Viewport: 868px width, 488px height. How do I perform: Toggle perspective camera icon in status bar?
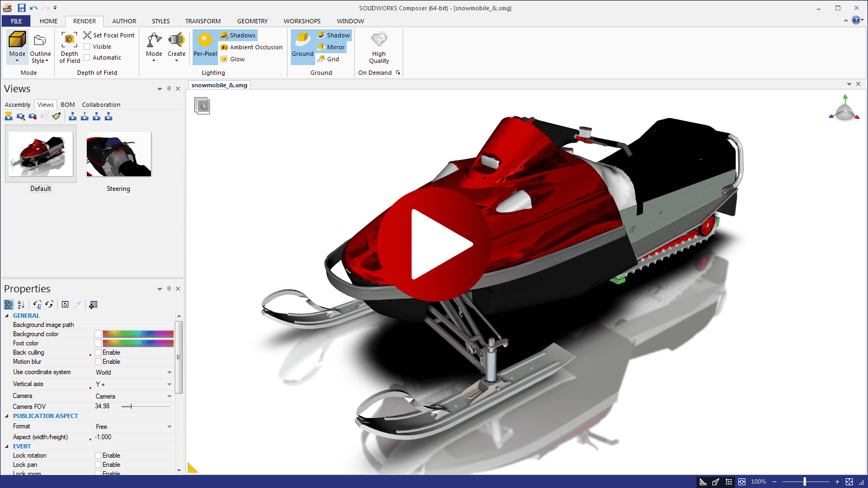click(x=716, y=481)
